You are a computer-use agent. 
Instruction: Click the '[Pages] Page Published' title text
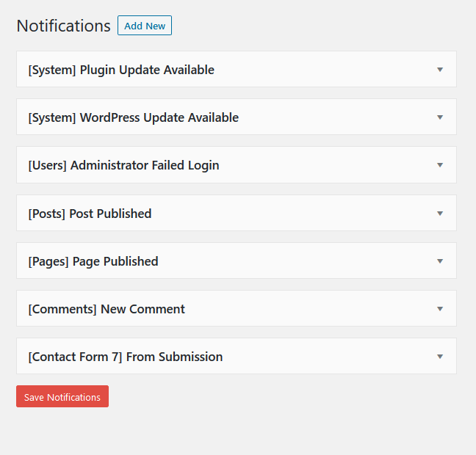tap(93, 261)
